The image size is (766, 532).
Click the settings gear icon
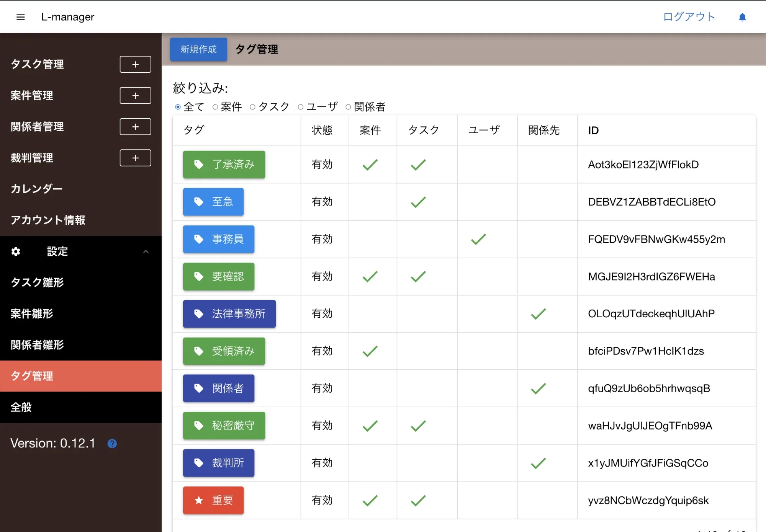click(x=16, y=251)
